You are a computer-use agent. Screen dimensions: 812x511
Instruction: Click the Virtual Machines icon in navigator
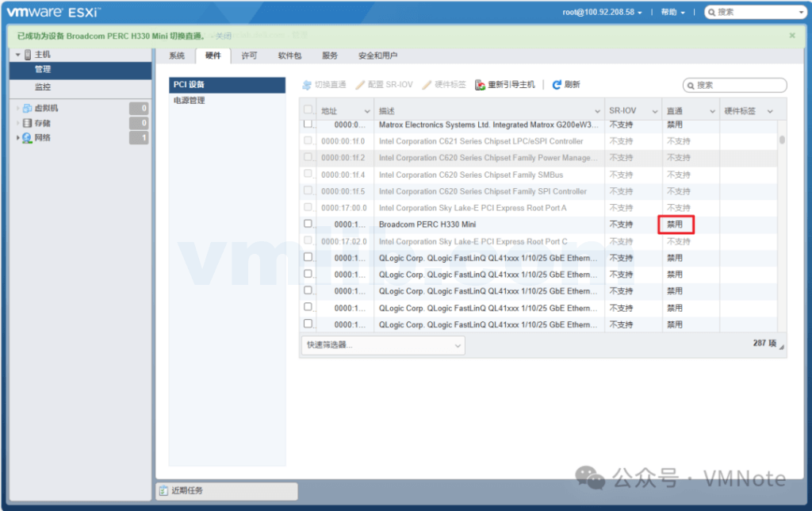click(x=27, y=108)
